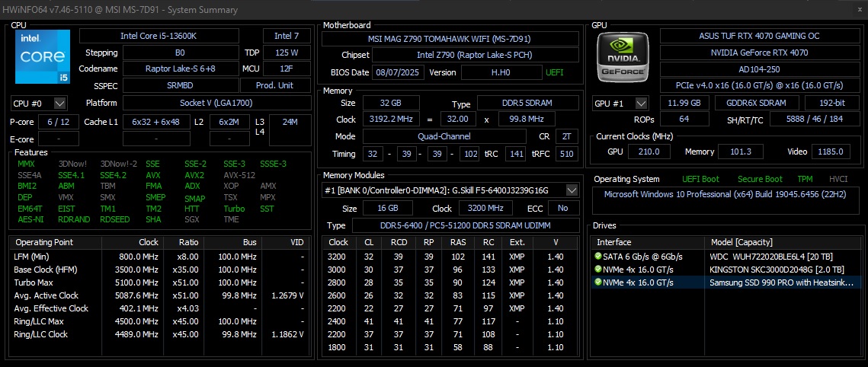Click the green UEFI label beside BIOS version
868x367 pixels.
click(x=555, y=72)
